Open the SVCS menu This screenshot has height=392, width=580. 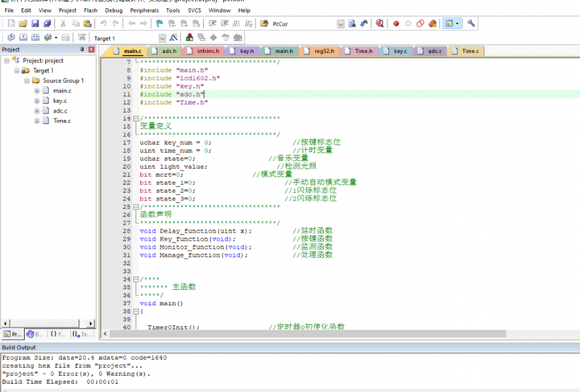coord(194,10)
